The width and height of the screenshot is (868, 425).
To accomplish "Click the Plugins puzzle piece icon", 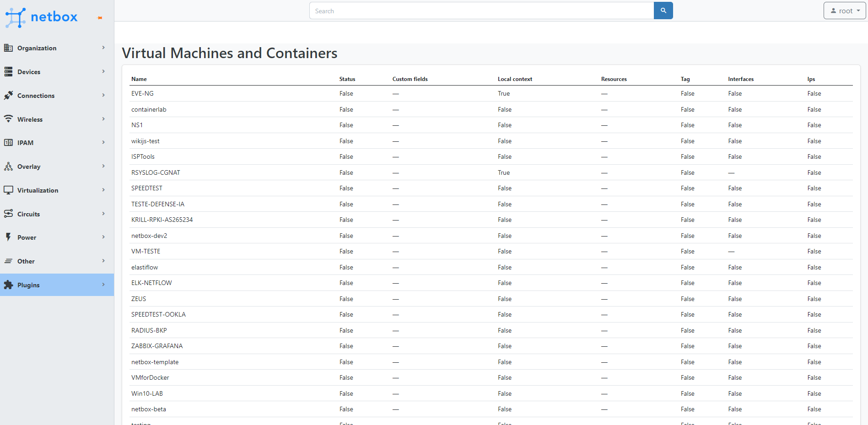I will click(8, 285).
